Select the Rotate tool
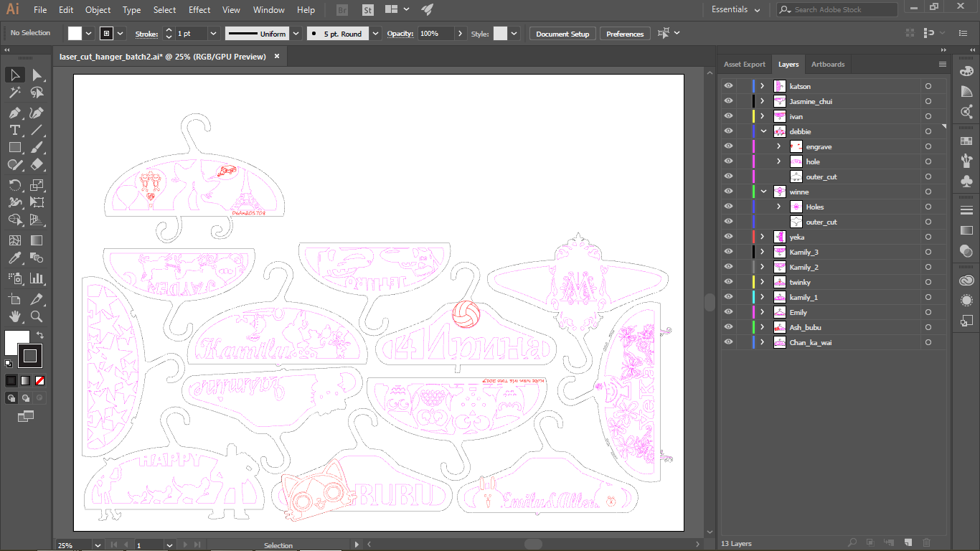This screenshot has height=551, width=980. click(x=14, y=184)
